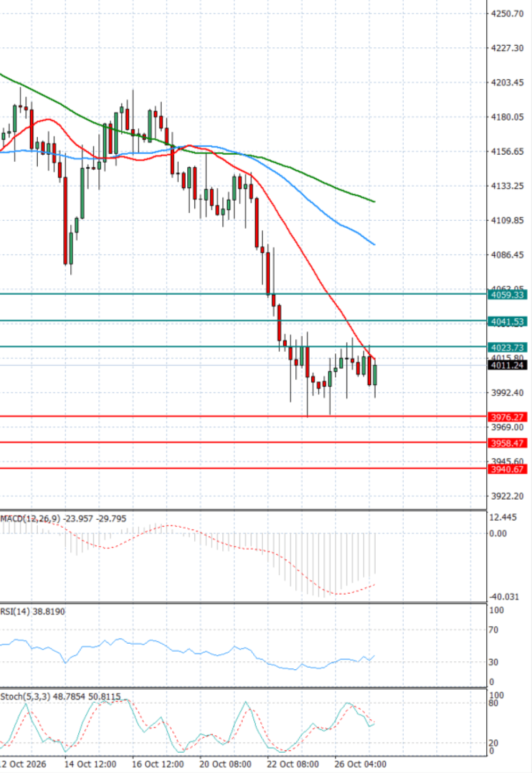Click the Stochastic scale level 20
The width and height of the screenshot is (532, 773).
(x=494, y=743)
